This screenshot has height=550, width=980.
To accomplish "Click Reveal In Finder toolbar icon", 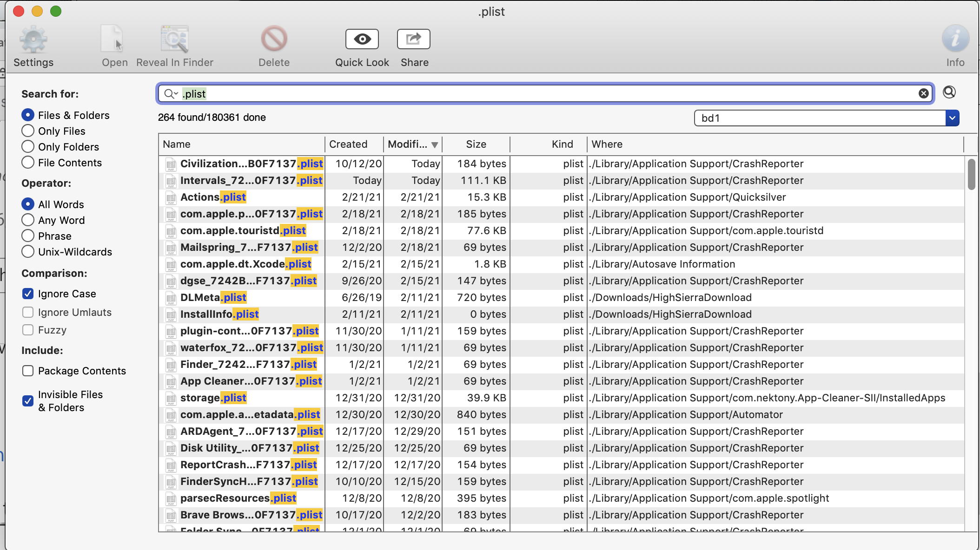I will coord(174,39).
